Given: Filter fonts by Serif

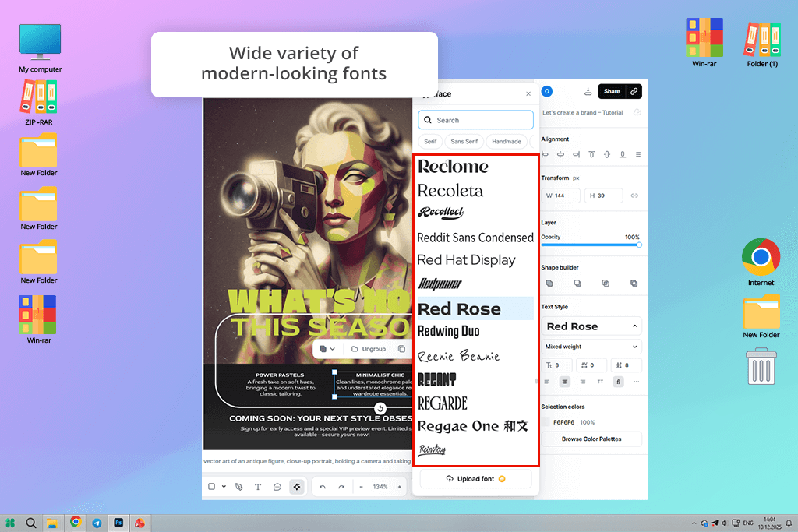Looking at the screenshot, I should tap(430, 142).
